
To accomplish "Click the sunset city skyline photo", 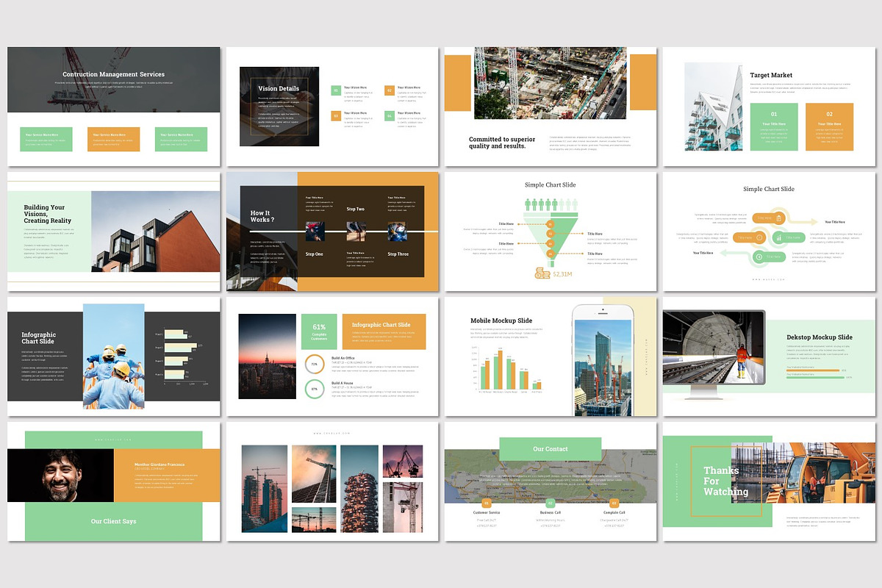I will [266, 356].
